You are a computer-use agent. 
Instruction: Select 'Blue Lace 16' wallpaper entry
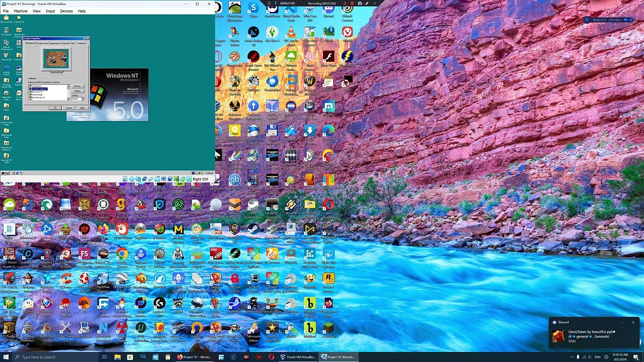coord(37,92)
